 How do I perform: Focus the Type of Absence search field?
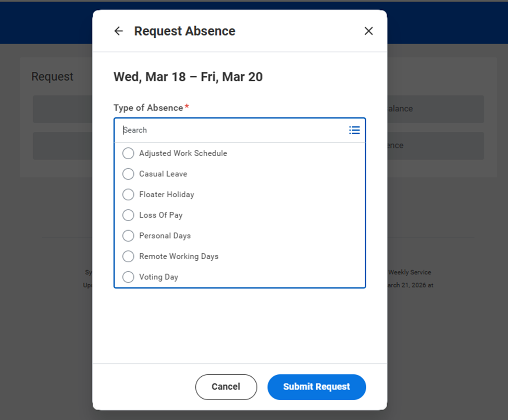(x=232, y=130)
